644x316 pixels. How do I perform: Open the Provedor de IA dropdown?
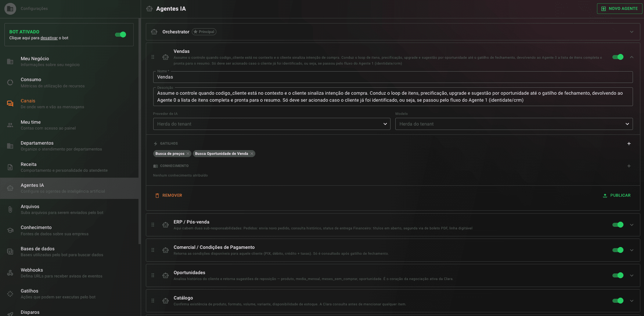coord(271,124)
